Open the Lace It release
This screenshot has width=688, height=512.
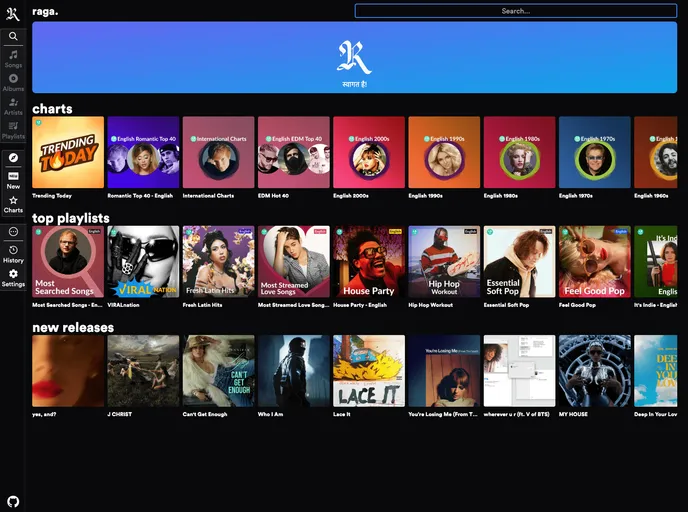click(x=369, y=371)
